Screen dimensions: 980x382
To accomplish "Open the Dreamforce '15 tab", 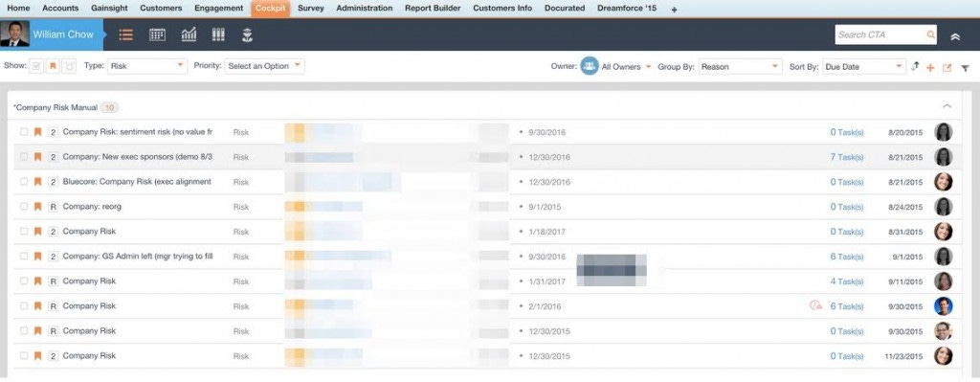I will pos(627,9).
